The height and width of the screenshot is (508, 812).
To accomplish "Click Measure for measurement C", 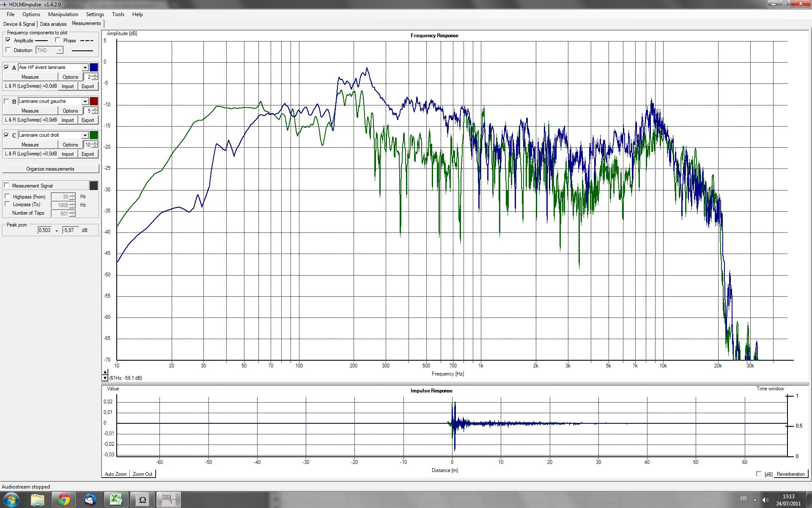I will click(x=30, y=144).
